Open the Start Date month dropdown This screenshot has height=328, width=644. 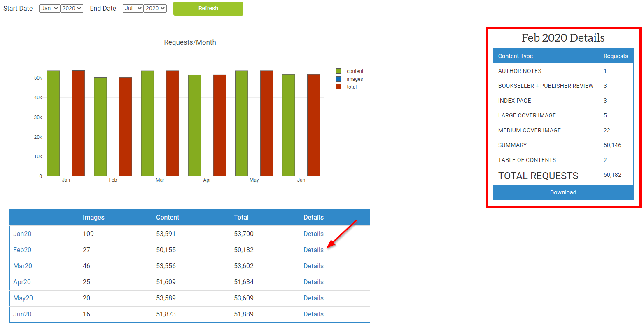[49, 8]
